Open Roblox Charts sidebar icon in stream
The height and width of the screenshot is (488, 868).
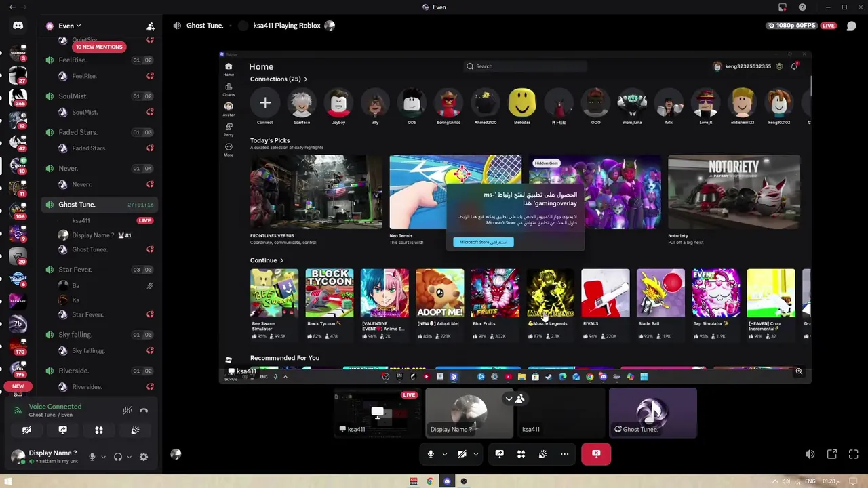(x=229, y=89)
